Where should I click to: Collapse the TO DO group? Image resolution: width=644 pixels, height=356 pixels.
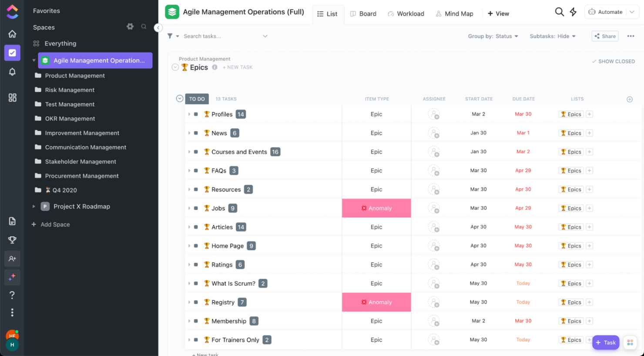pos(179,98)
